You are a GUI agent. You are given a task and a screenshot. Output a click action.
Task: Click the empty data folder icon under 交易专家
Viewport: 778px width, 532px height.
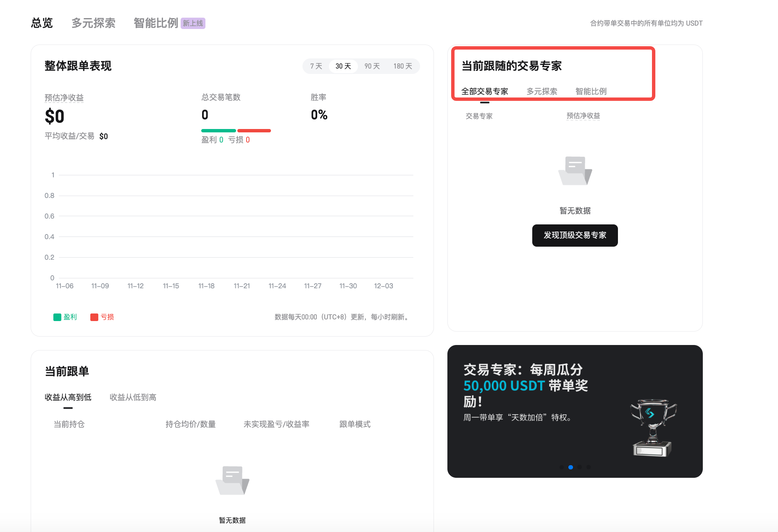click(575, 171)
